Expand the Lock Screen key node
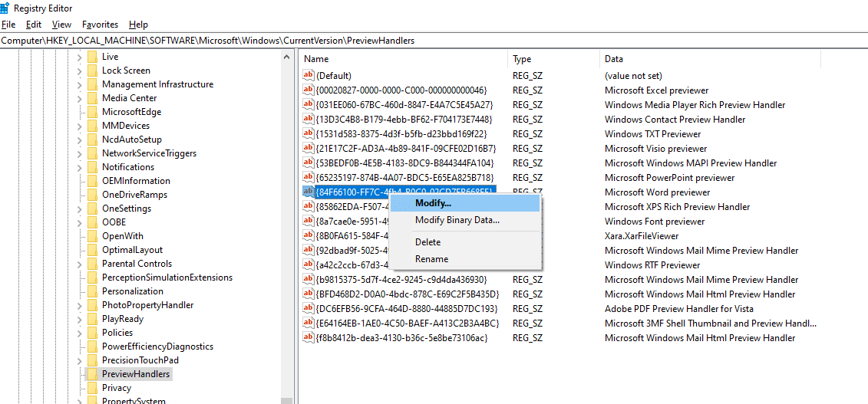This screenshot has width=868, height=404. tap(79, 71)
